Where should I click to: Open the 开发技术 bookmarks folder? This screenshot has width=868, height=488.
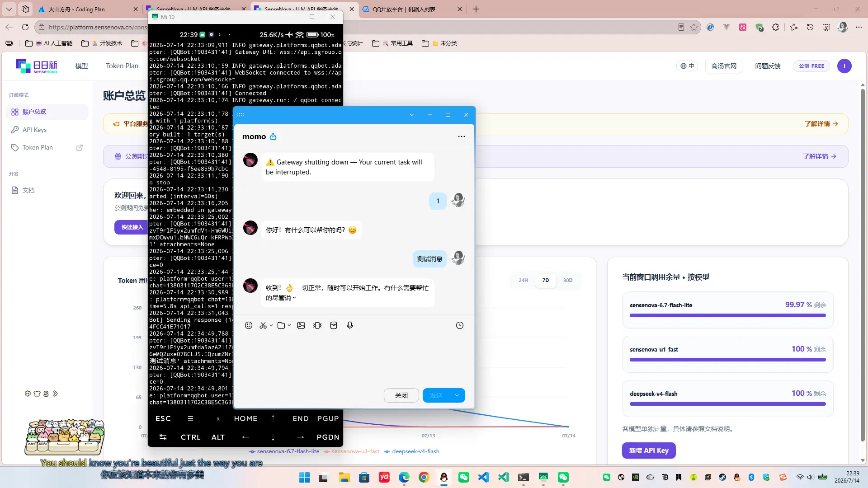(102, 43)
